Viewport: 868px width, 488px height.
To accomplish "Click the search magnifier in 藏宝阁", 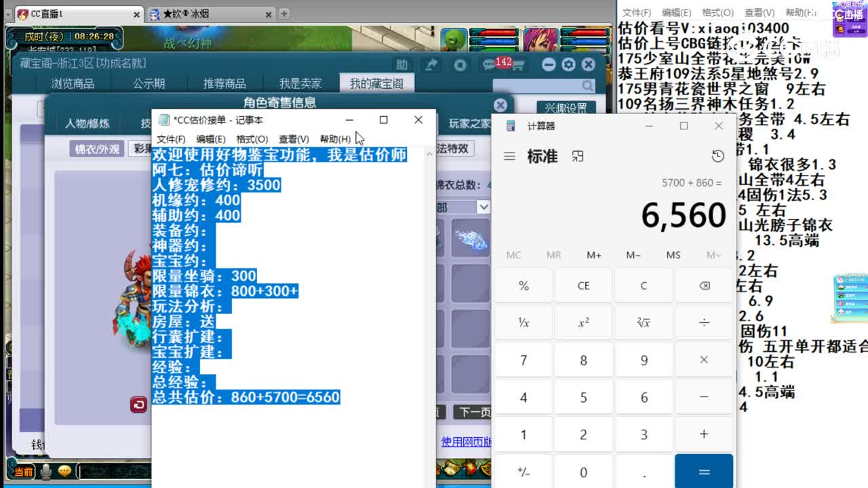I will pos(587,85).
